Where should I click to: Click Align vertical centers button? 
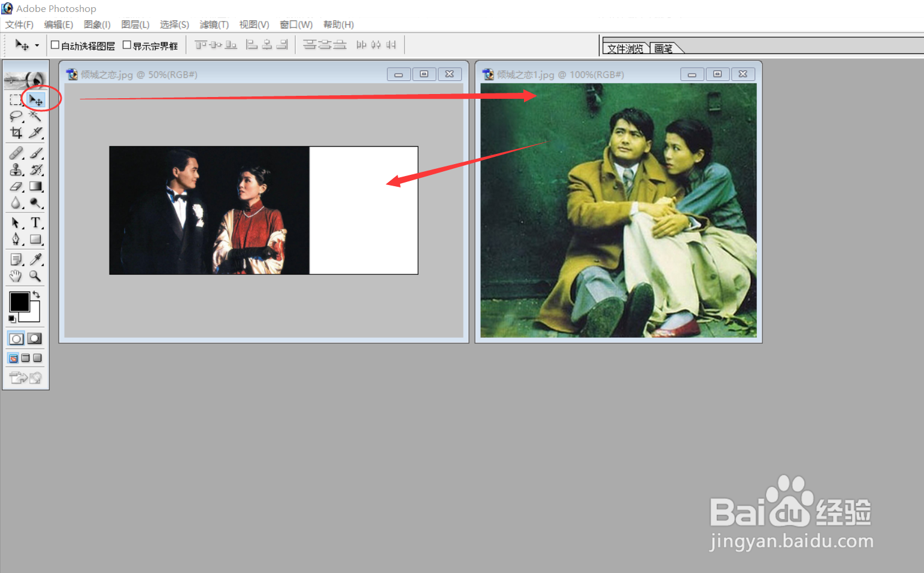pos(216,45)
